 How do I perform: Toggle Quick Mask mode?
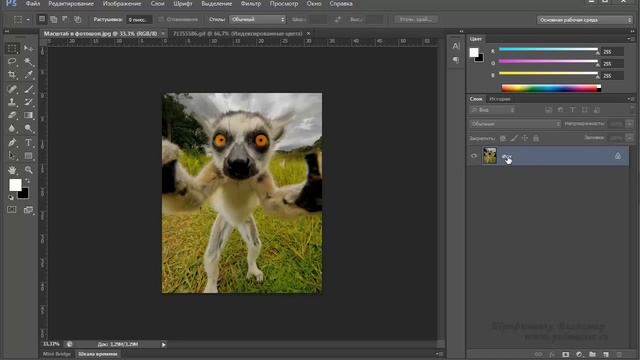(x=12, y=210)
